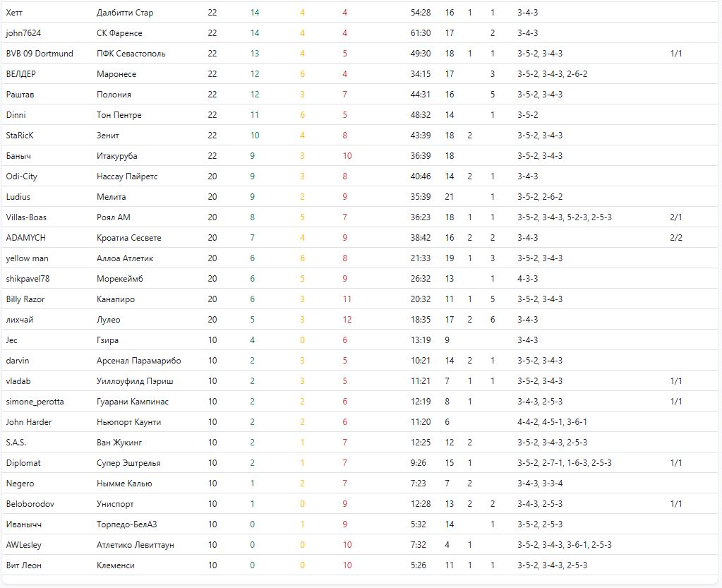Screen dimensions: 722x588
Task: Click the team name Маронесе
Action: pyautogui.click(x=116, y=74)
